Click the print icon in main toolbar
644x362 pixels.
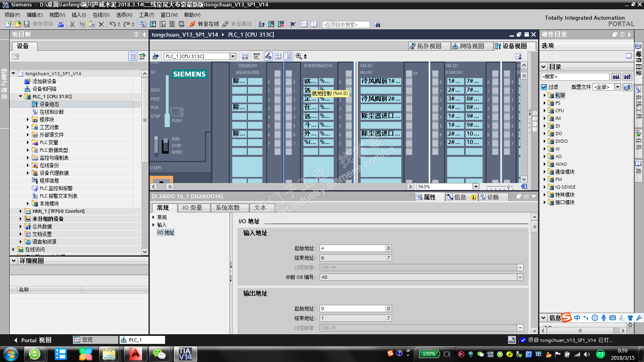(61, 24)
